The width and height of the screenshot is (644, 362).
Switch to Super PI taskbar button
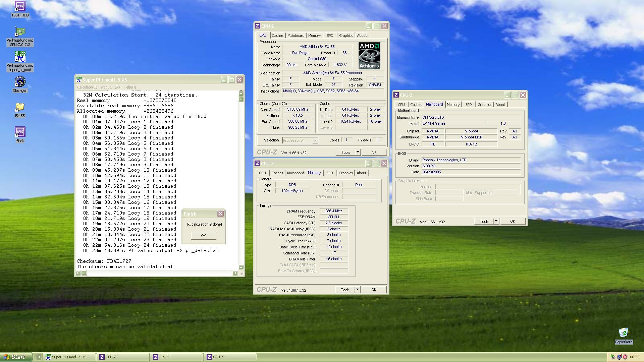(69, 357)
